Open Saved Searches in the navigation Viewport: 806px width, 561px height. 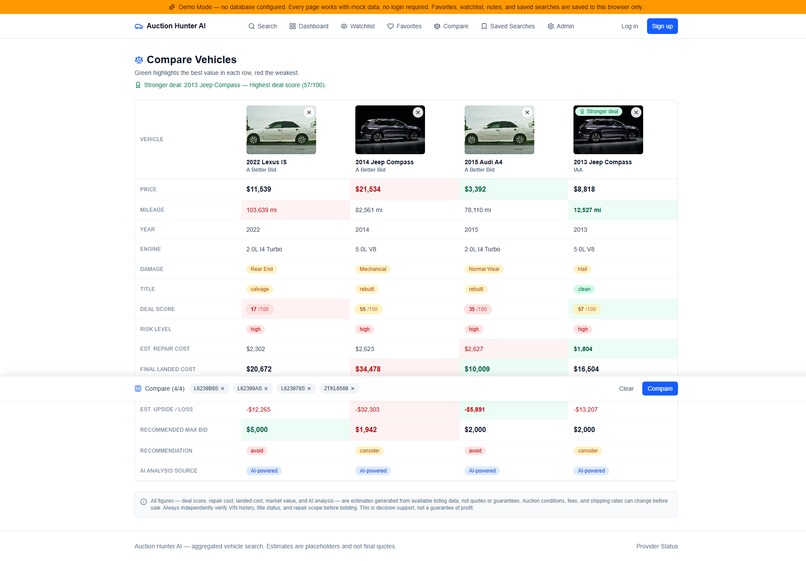pos(508,26)
